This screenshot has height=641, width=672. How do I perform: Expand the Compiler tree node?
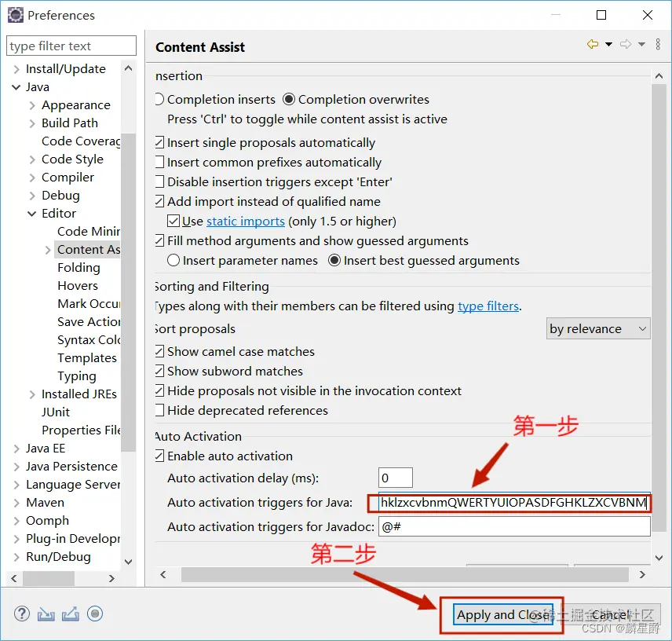[32, 178]
